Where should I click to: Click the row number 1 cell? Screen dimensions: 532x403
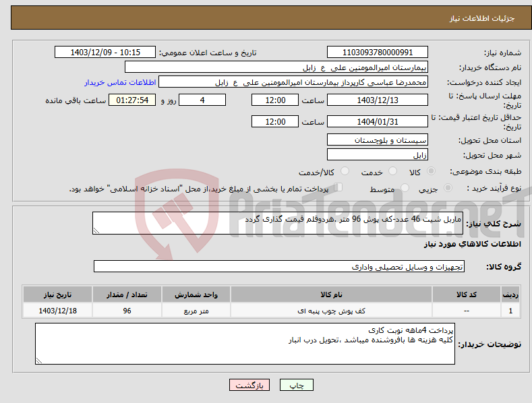click(x=510, y=311)
